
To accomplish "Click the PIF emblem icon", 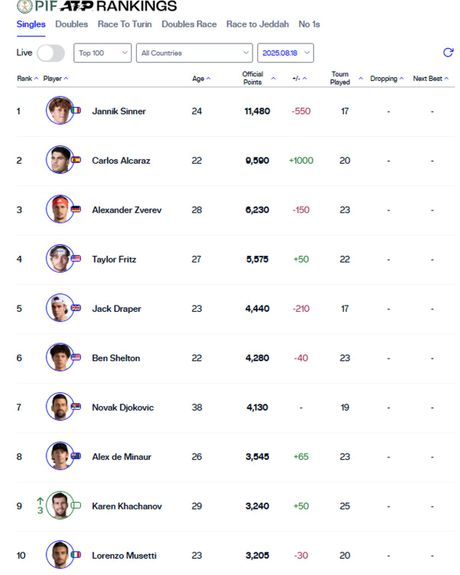I will [25, 6].
